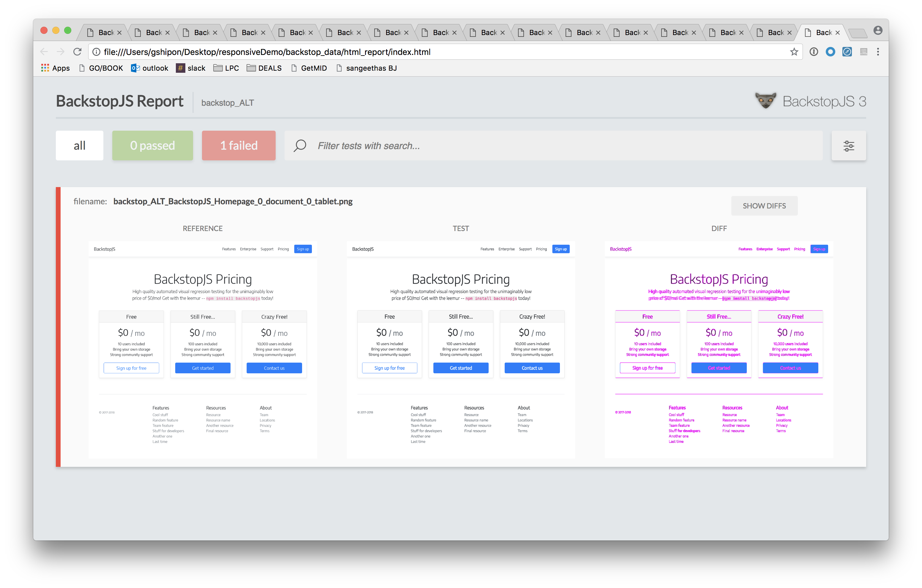Show all tests filter
This screenshot has width=922, height=588.
click(79, 146)
